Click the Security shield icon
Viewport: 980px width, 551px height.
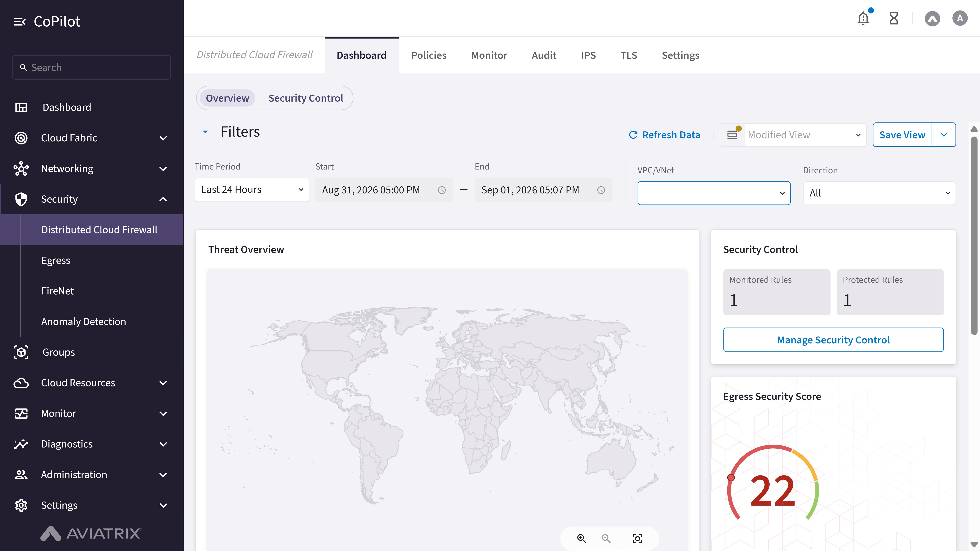point(21,199)
